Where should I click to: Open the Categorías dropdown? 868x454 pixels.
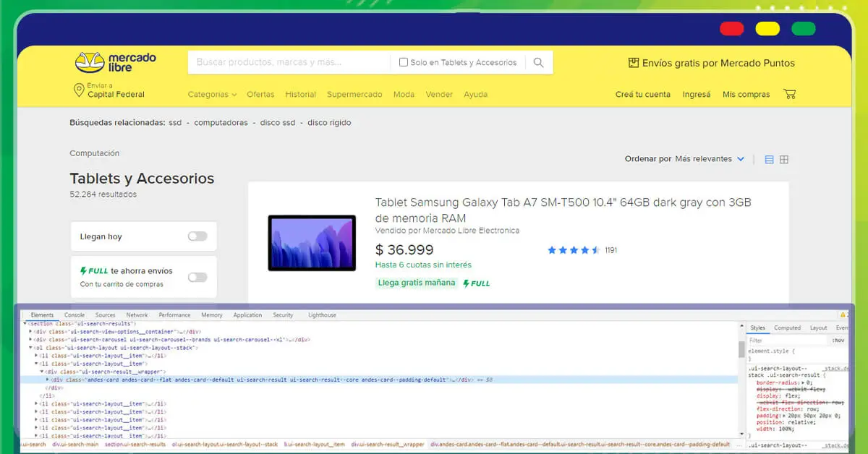[212, 95]
